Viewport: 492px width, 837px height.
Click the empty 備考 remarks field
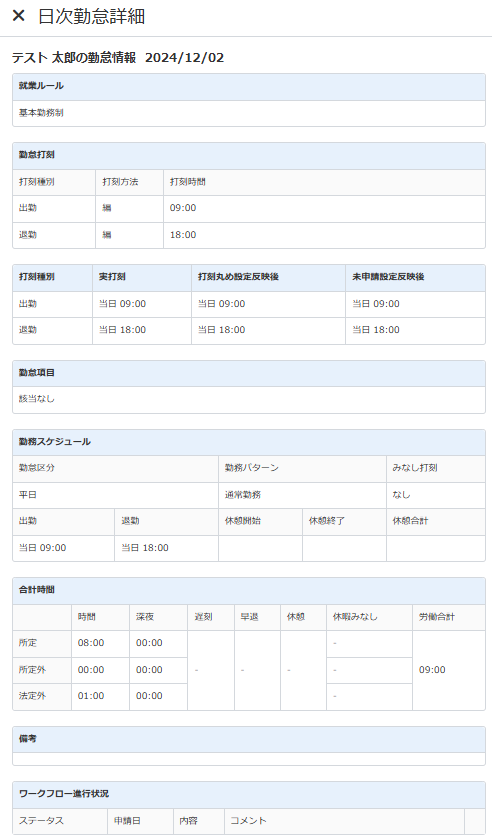tap(249, 759)
